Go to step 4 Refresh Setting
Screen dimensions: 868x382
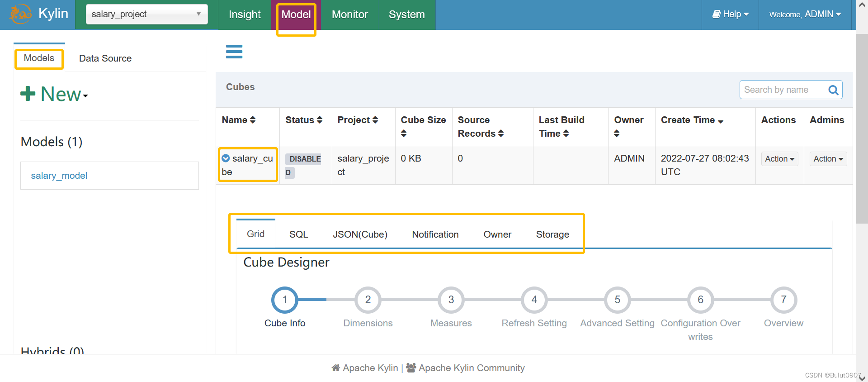pyautogui.click(x=534, y=300)
